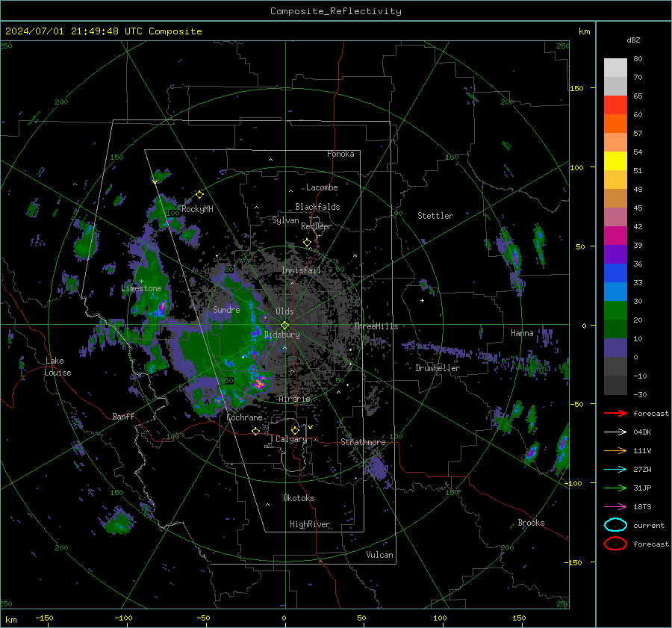Click the Limestone label
Image resolution: width=672 pixels, height=628 pixels.
[141, 288]
